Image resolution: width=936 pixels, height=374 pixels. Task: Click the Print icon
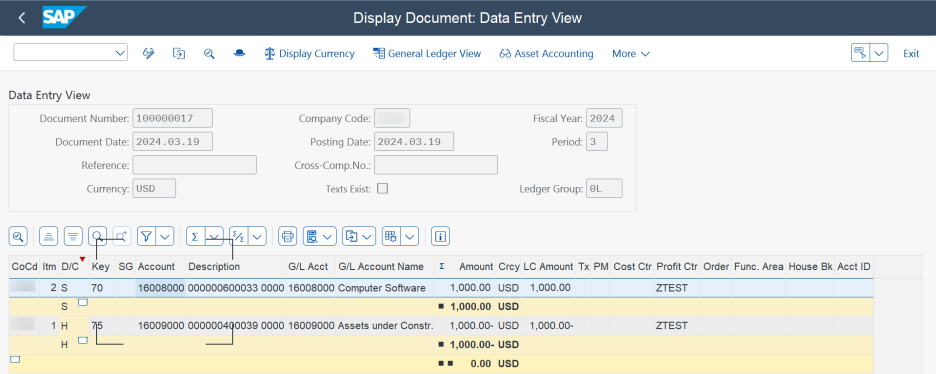click(x=288, y=236)
